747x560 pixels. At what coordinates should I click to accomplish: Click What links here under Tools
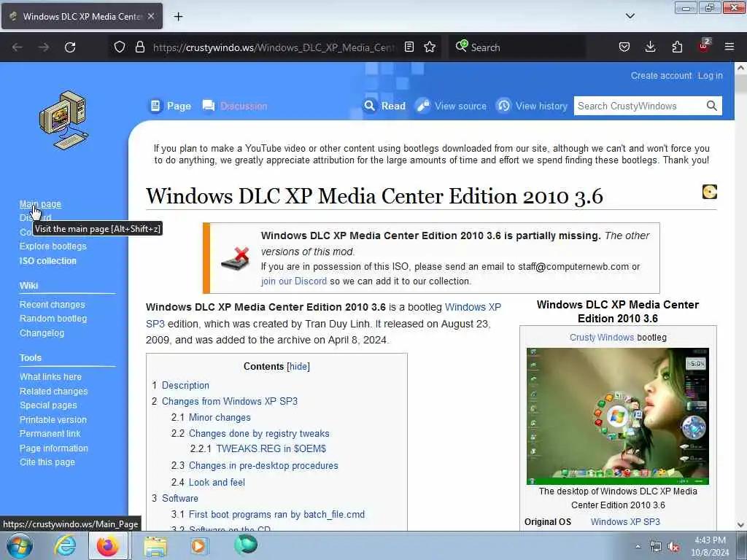[x=50, y=377]
